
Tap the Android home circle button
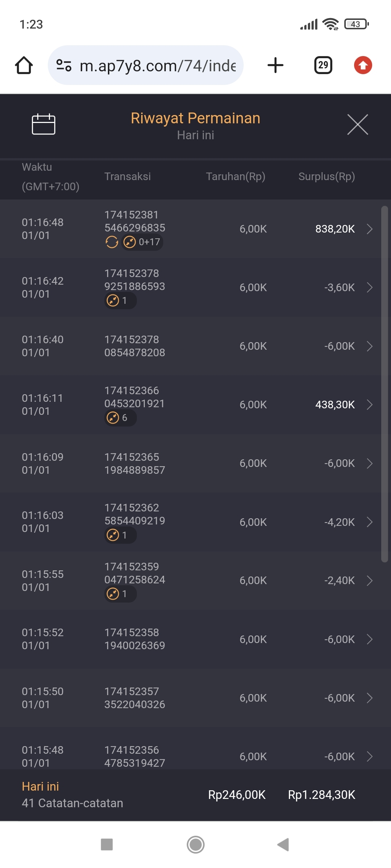pyautogui.click(x=195, y=845)
